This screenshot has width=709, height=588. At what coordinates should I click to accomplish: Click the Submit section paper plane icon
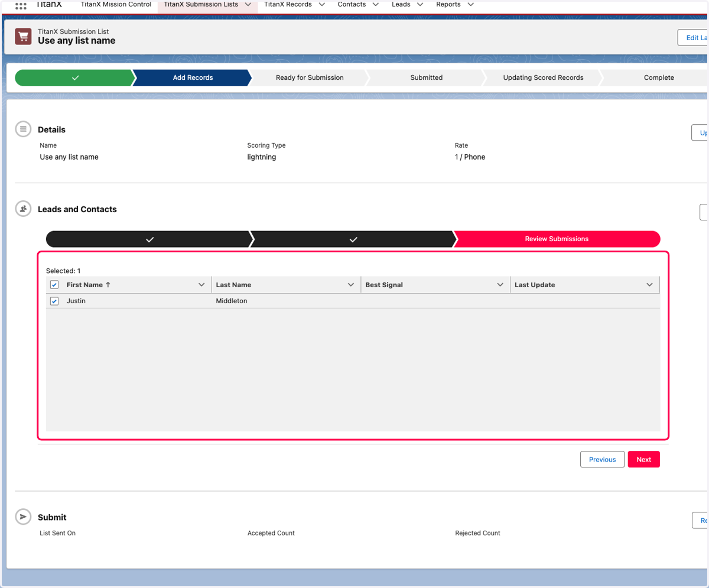coord(23,516)
